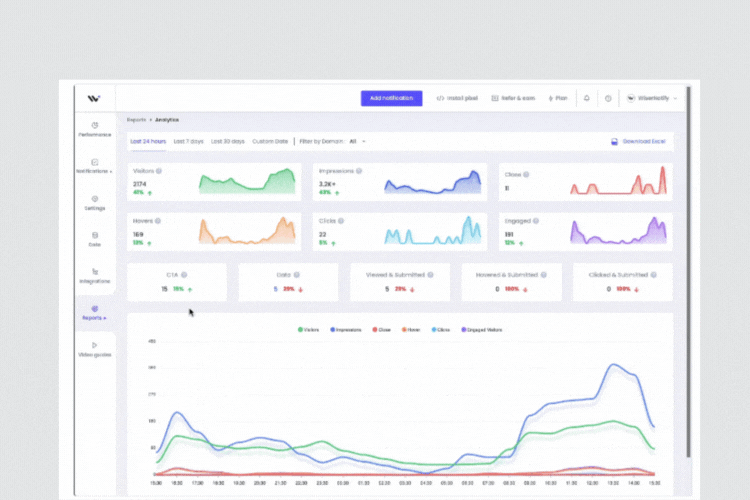Click the info icon next to Impressions
The width and height of the screenshot is (750, 500).
[359, 171]
